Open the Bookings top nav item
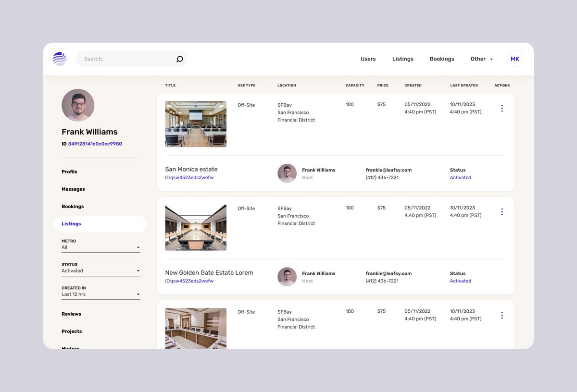Image resolution: width=577 pixels, height=392 pixels. pos(442,59)
